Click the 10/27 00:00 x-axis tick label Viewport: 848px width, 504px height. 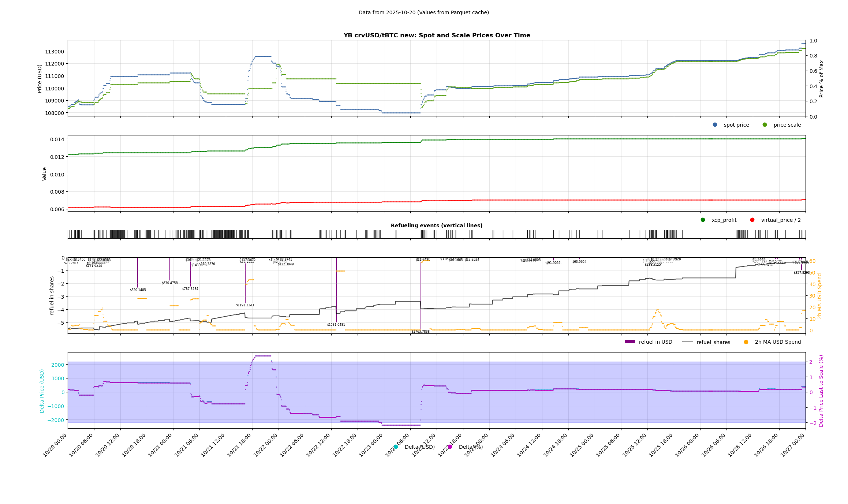(793, 445)
